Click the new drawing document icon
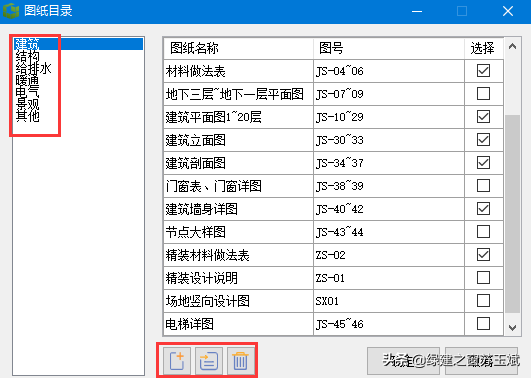Viewport: 531px width, 378px height. [177, 361]
